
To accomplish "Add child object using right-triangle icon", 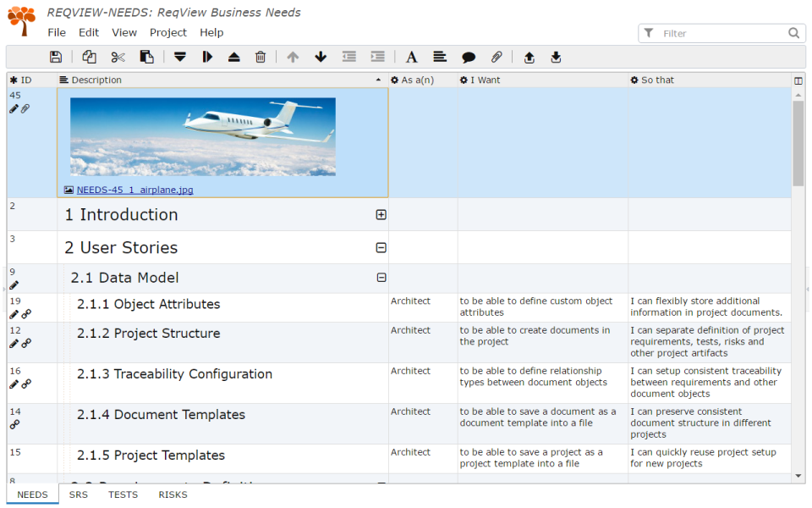I will coord(207,57).
